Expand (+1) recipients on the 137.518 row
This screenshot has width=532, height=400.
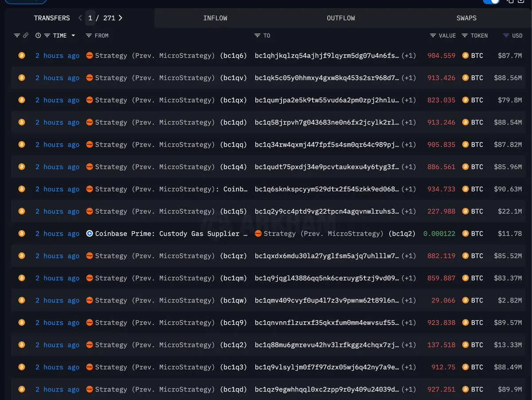point(409,345)
